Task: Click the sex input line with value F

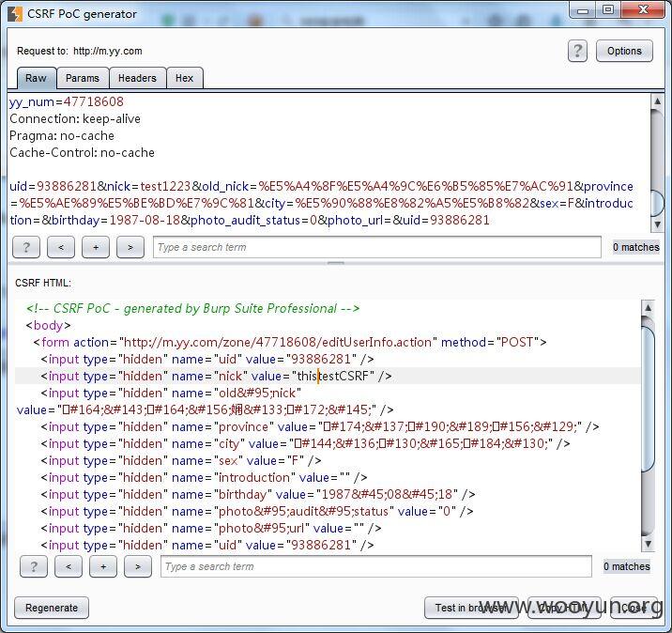Action: (x=181, y=460)
